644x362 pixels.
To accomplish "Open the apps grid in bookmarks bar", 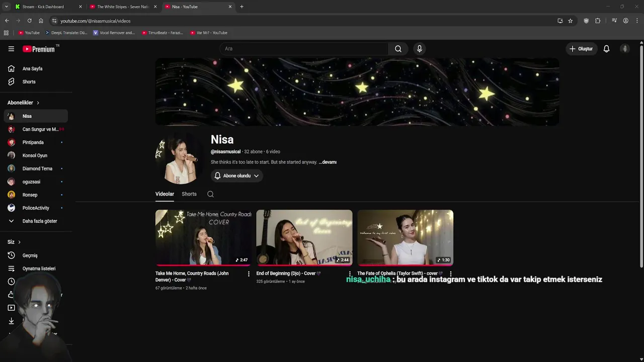I will coord(6,33).
